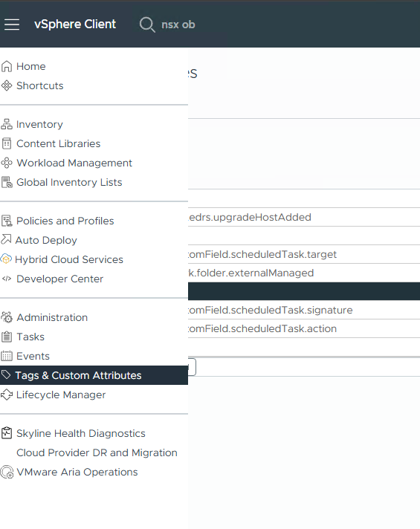Click the Lifecycle Manager icon

(x=7, y=395)
